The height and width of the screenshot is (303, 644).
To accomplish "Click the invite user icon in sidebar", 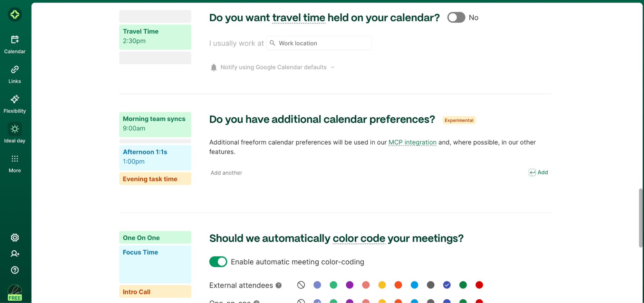I will point(14,254).
